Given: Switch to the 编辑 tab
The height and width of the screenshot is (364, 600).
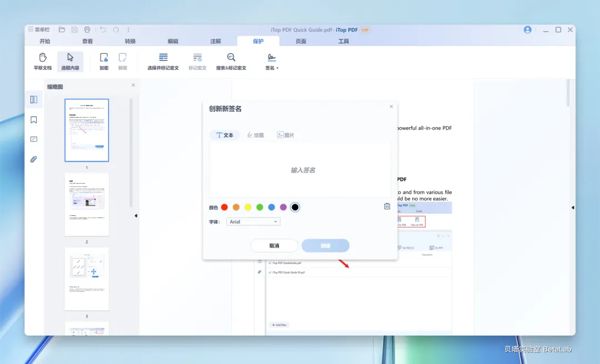Looking at the screenshot, I should tap(173, 41).
